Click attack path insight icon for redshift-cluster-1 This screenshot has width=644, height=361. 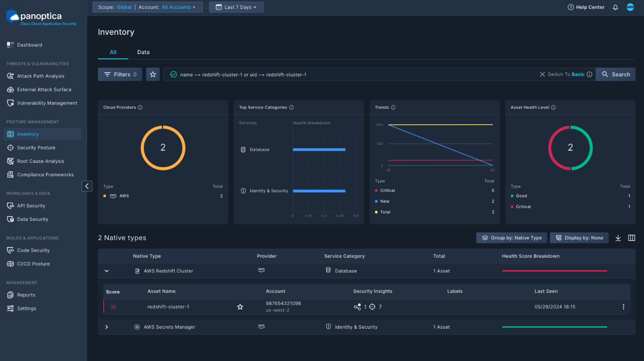coord(357,307)
